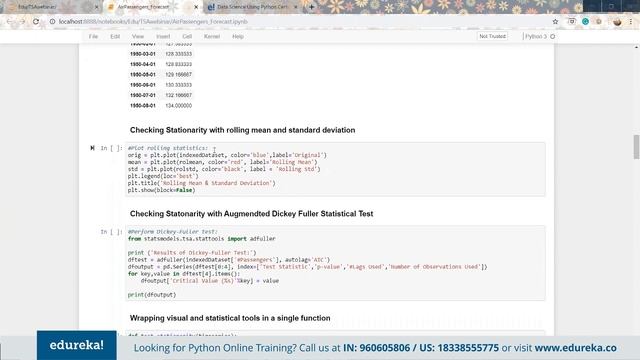The width and height of the screenshot is (640, 360).
Task: Bookmark this page with the star icon
Action: [555, 22]
